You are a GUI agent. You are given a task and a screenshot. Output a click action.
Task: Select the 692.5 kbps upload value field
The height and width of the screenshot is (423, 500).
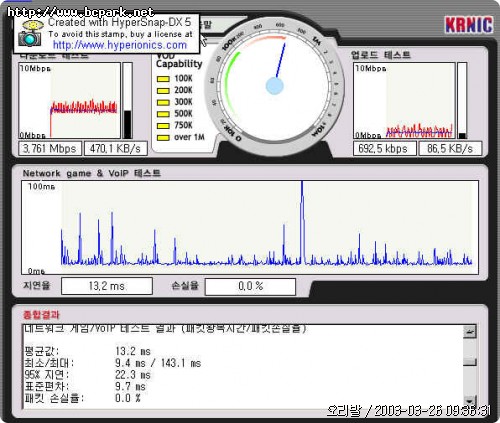pos(384,148)
